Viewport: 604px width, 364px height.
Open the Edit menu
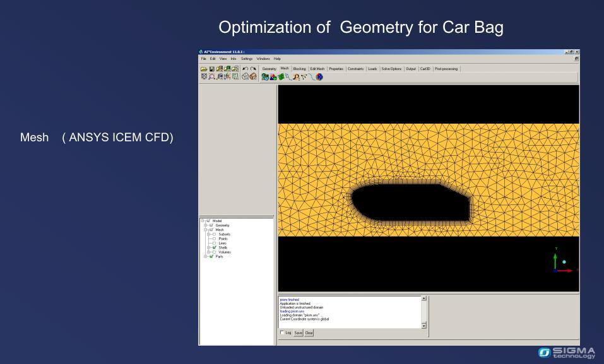pyautogui.click(x=213, y=59)
